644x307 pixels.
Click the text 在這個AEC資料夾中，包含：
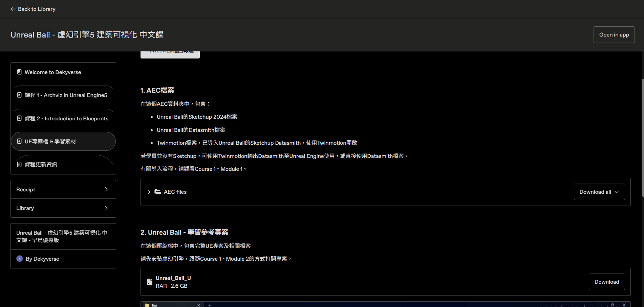[x=176, y=104]
